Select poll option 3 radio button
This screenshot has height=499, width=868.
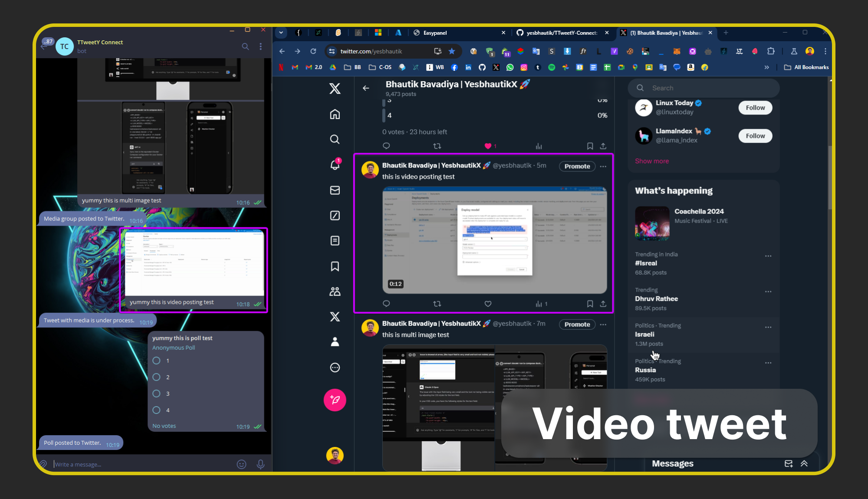[157, 394]
